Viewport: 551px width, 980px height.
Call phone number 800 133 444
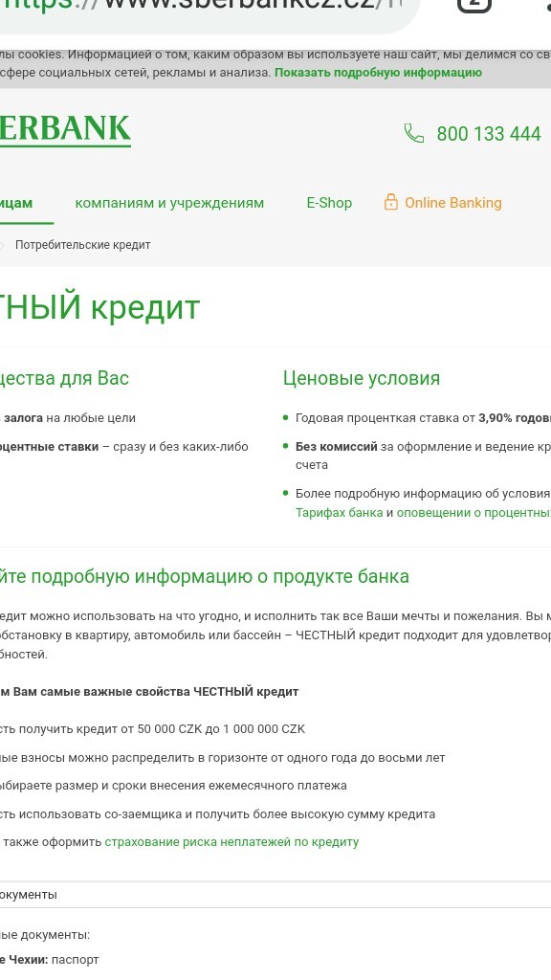tap(489, 134)
